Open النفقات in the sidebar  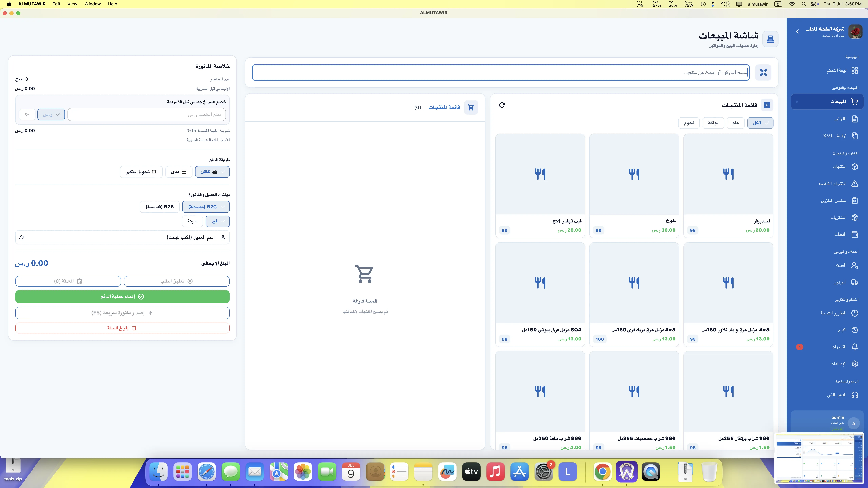[827, 234]
